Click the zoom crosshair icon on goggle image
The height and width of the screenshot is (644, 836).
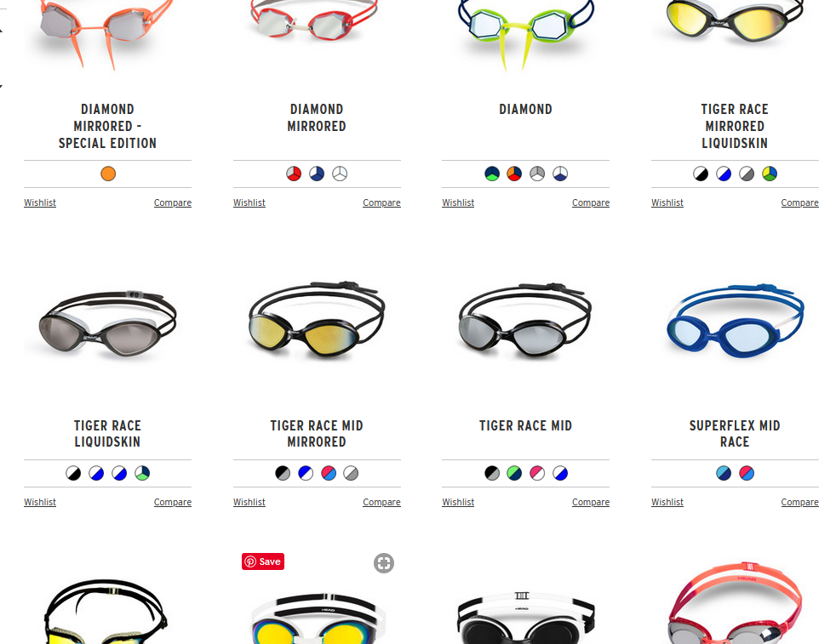(384, 563)
